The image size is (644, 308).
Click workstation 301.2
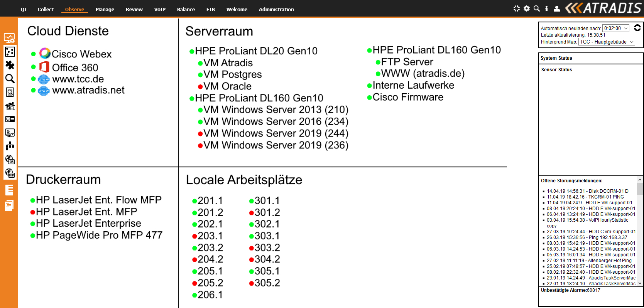pos(267,212)
